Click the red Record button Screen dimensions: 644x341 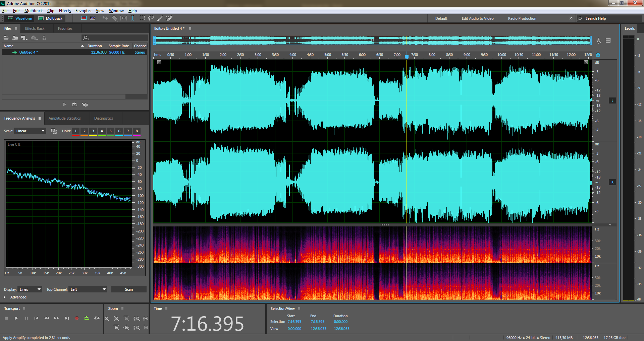(x=77, y=318)
